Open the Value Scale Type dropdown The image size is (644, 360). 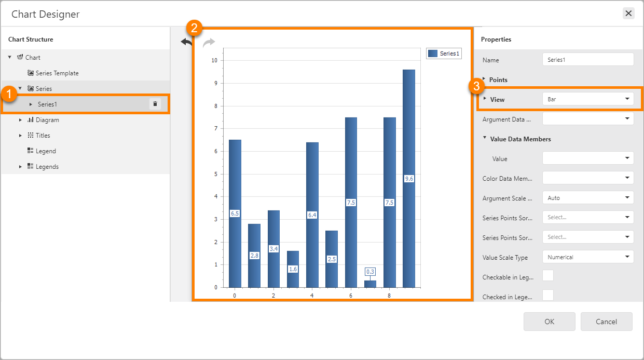point(587,257)
